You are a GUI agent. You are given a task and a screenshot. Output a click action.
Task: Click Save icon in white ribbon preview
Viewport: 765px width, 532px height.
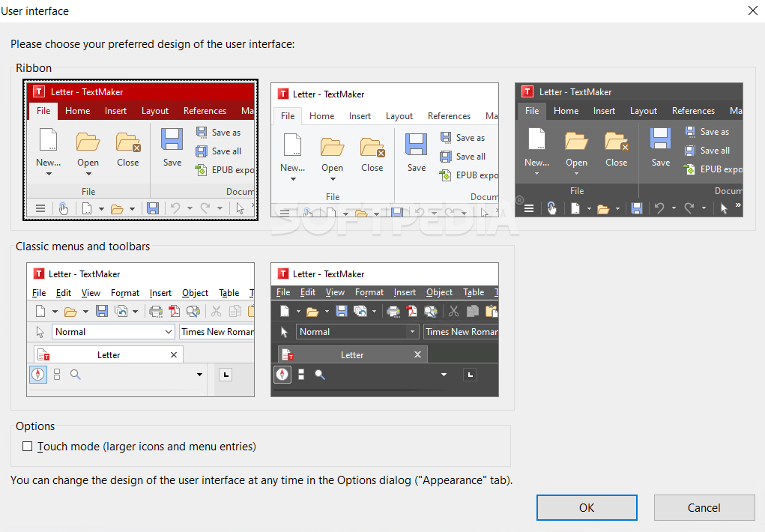tap(416, 145)
